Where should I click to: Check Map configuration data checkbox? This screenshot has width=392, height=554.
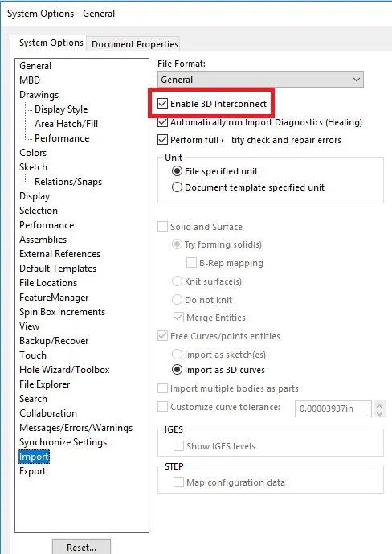[x=178, y=482]
